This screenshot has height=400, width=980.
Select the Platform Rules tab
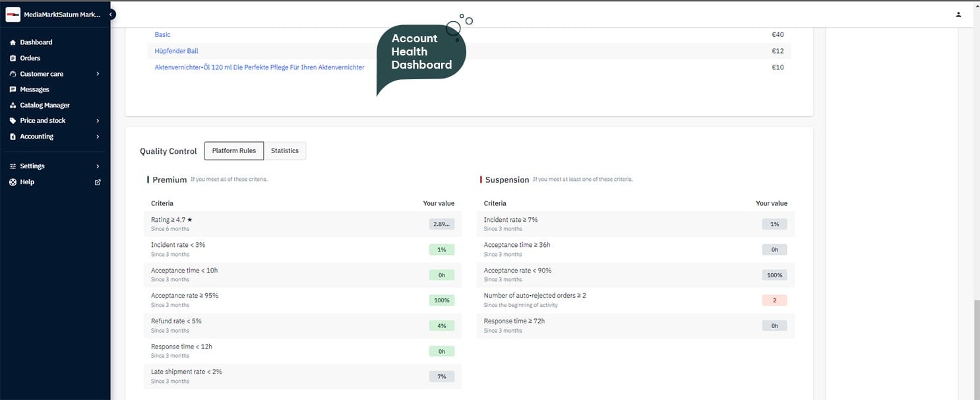coord(233,151)
